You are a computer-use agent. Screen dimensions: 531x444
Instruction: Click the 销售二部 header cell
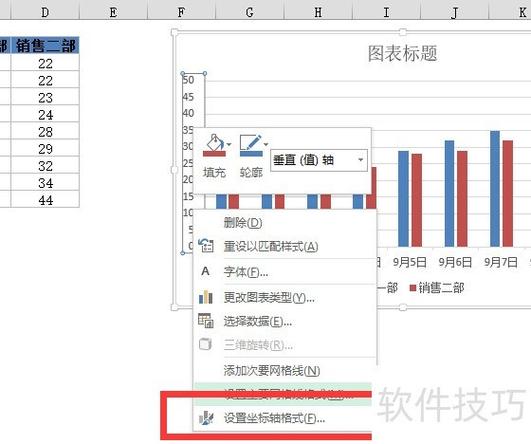[45, 45]
